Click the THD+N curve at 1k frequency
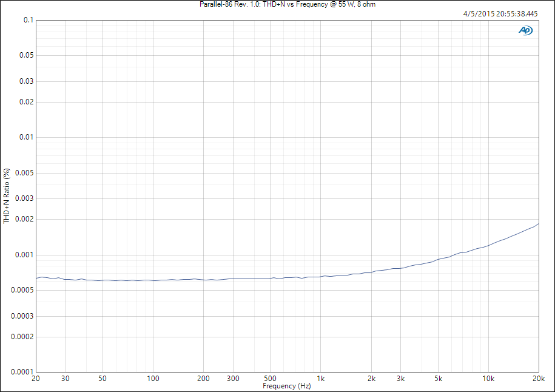 (x=321, y=277)
